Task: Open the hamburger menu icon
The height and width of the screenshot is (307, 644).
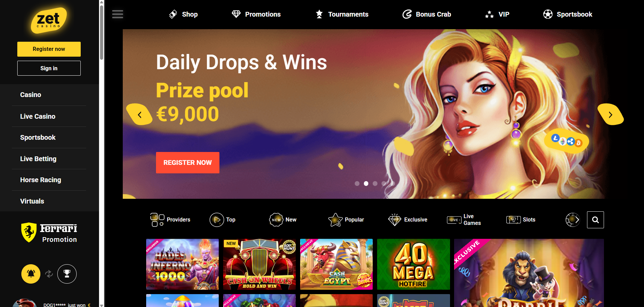Action: (x=118, y=14)
